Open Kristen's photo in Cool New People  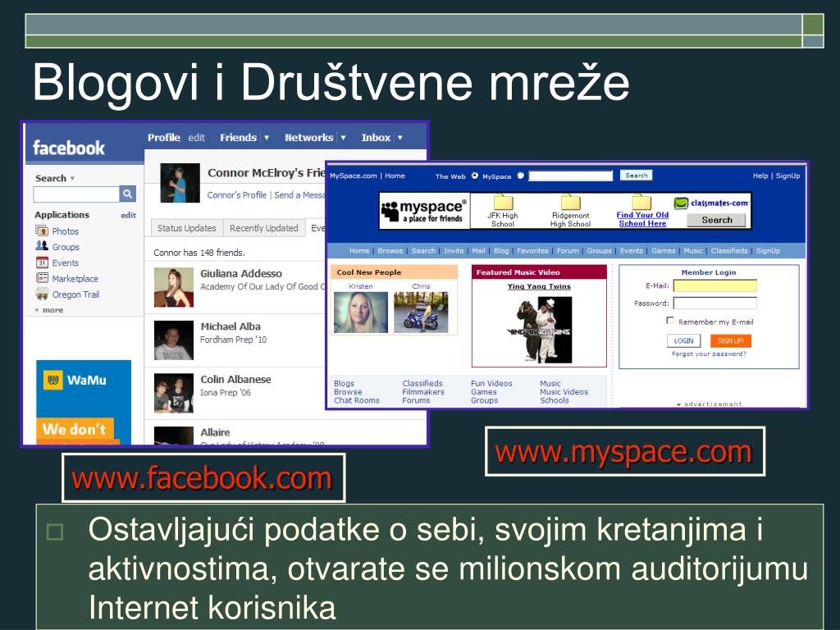(x=361, y=312)
